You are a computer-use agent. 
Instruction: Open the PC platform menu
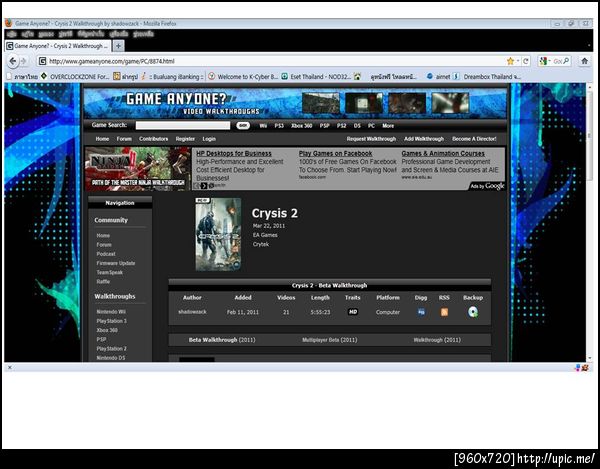coord(371,126)
